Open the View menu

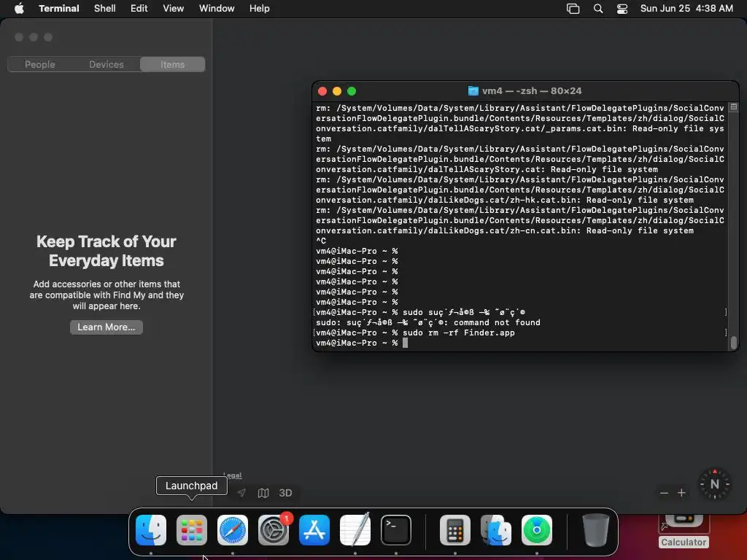coord(173,8)
